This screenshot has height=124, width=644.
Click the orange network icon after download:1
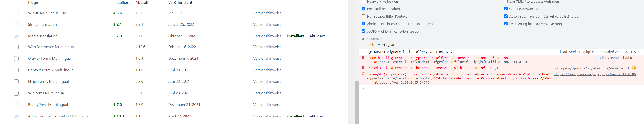pyautogui.click(x=634, y=68)
